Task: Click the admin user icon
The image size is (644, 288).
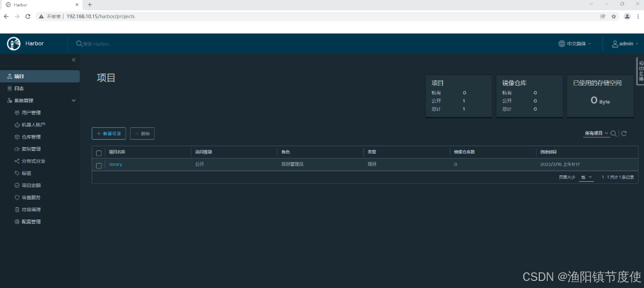Action: point(615,44)
